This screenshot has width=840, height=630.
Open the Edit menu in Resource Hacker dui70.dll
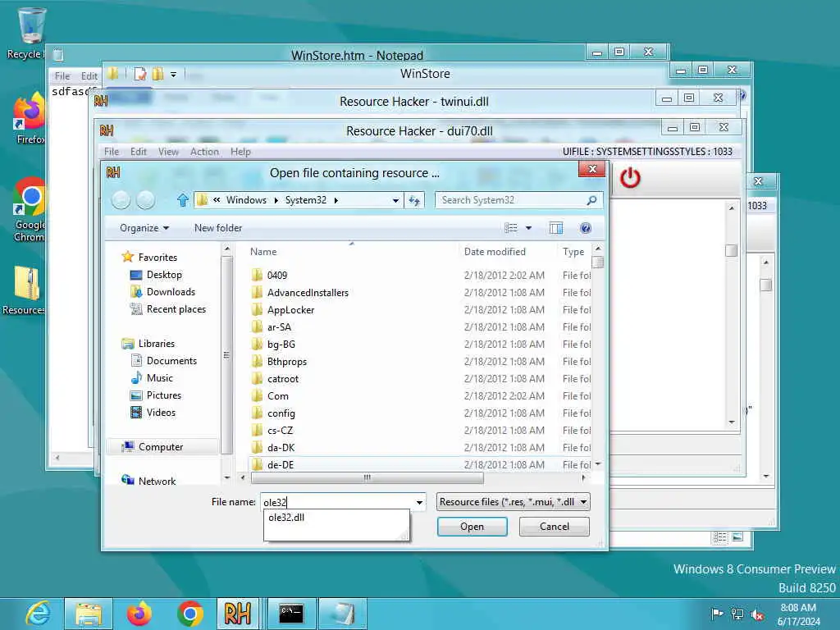click(x=138, y=152)
